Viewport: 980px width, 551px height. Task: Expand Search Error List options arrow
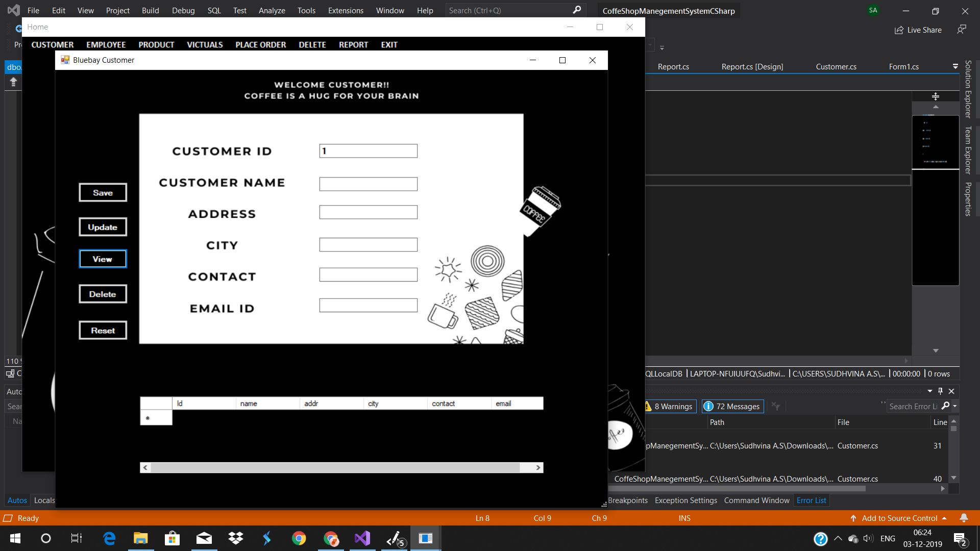[x=955, y=407]
